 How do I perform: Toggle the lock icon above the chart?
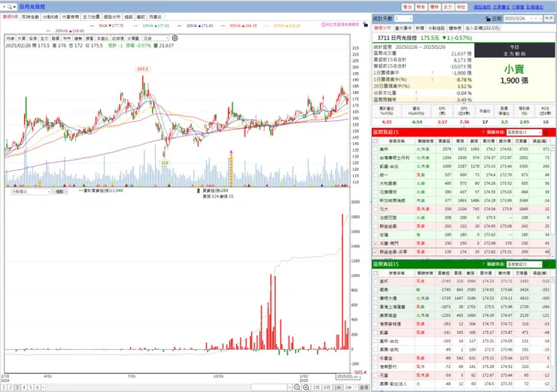coord(365,25)
